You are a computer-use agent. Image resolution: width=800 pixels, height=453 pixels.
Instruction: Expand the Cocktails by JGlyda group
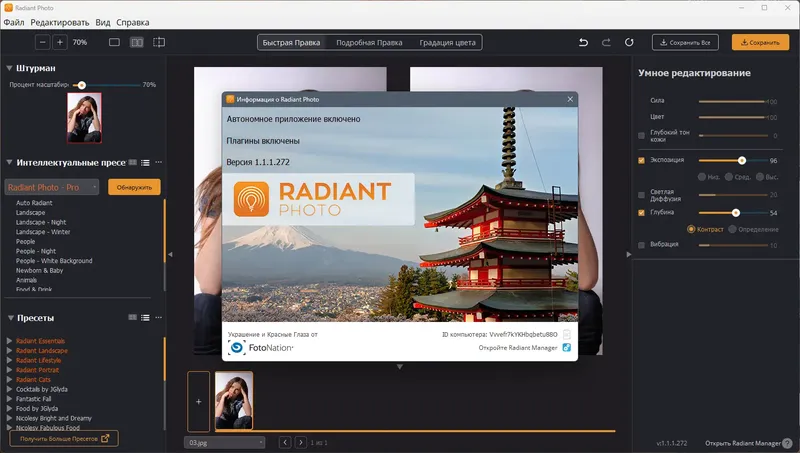tap(9, 389)
